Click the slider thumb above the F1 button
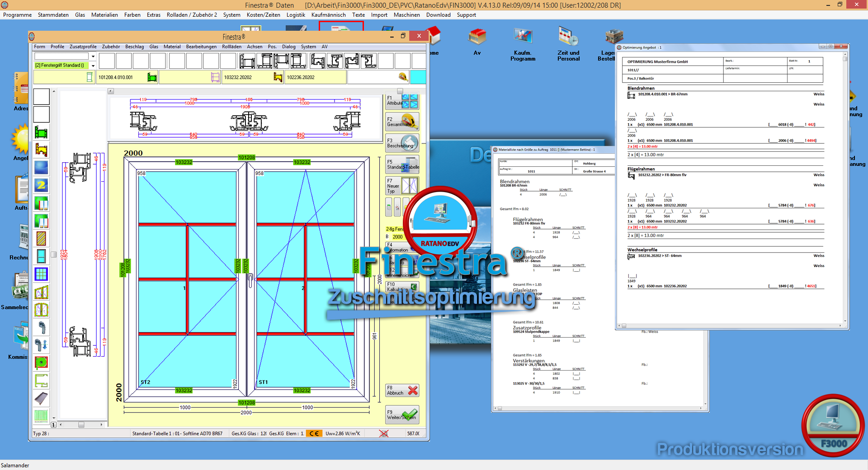Viewport: 868px width, 470px height. (400, 91)
